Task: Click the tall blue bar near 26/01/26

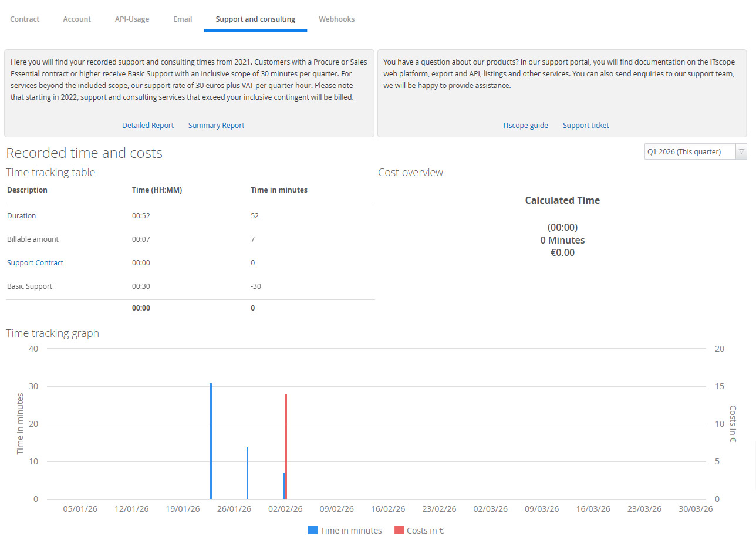Action: coord(211,440)
